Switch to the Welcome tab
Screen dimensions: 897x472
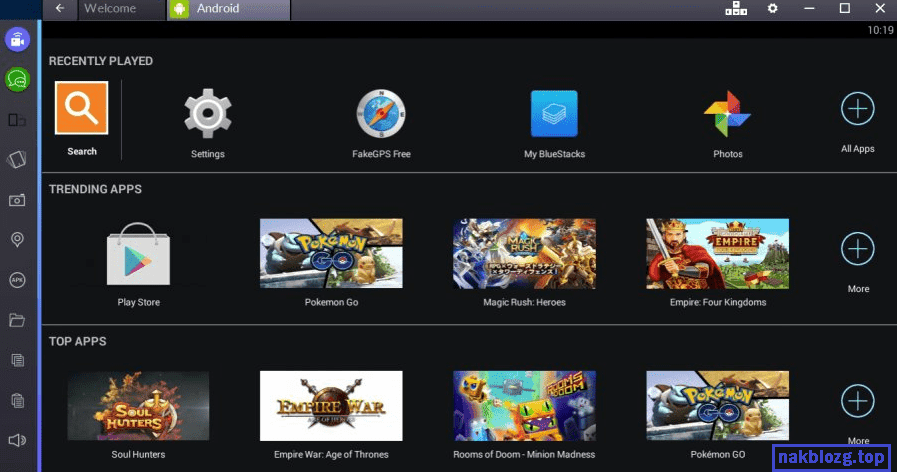point(121,9)
